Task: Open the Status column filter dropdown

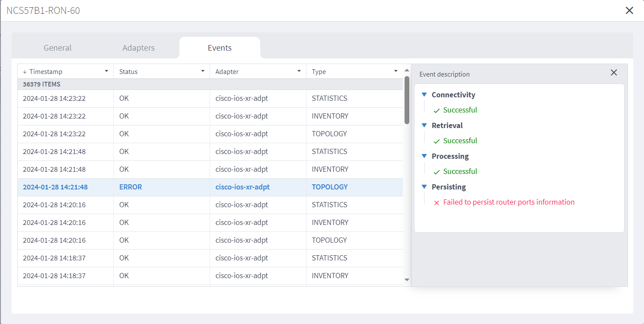Action: pyautogui.click(x=203, y=71)
